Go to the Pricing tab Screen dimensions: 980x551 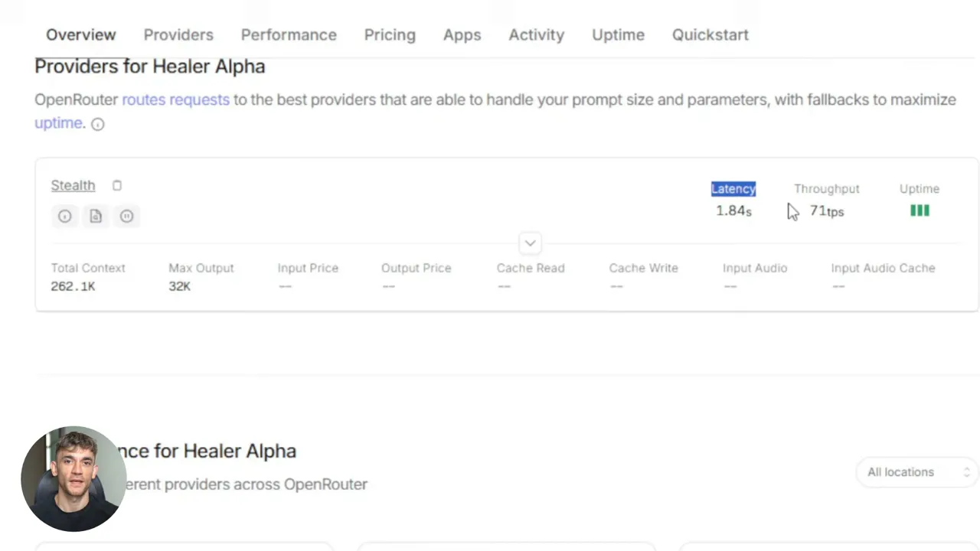tap(390, 34)
